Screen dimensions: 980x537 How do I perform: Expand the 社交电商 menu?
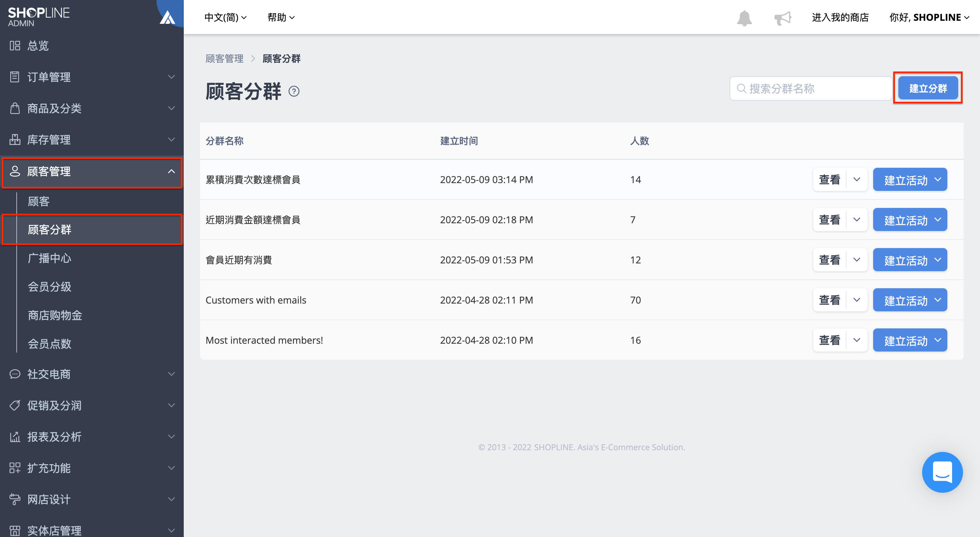point(171,374)
